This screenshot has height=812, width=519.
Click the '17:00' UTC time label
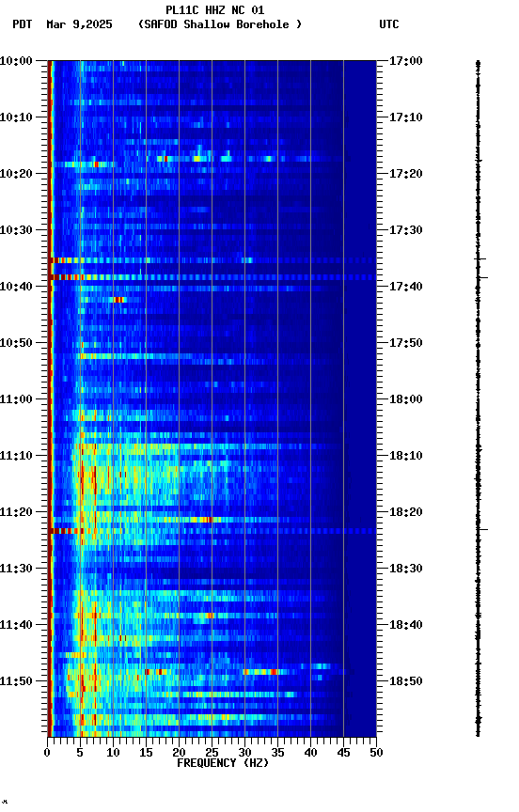point(406,61)
